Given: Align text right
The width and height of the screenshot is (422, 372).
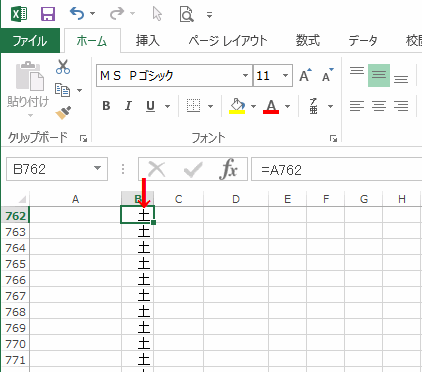Looking at the screenshot, I should click(x=401, y=106).
